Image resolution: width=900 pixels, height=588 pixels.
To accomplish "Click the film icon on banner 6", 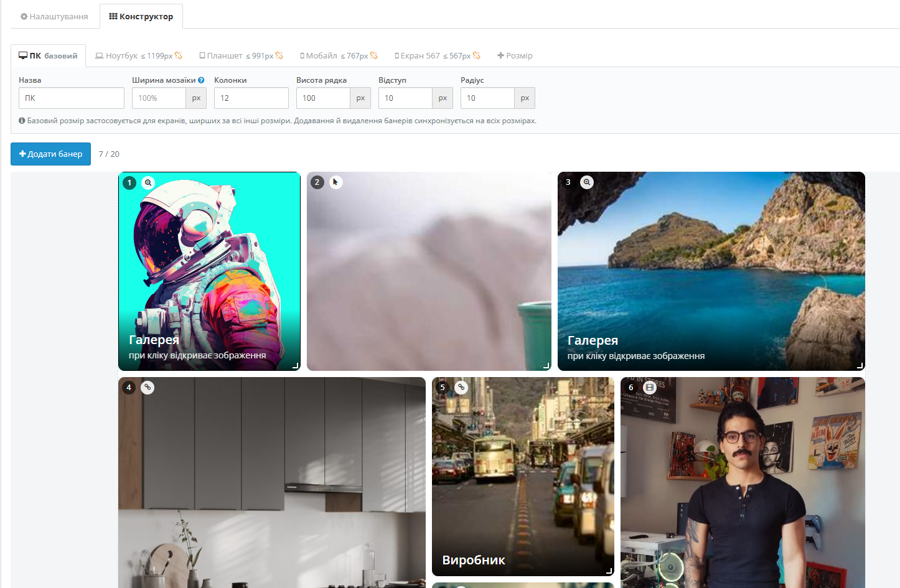I will tap(650, 388).
